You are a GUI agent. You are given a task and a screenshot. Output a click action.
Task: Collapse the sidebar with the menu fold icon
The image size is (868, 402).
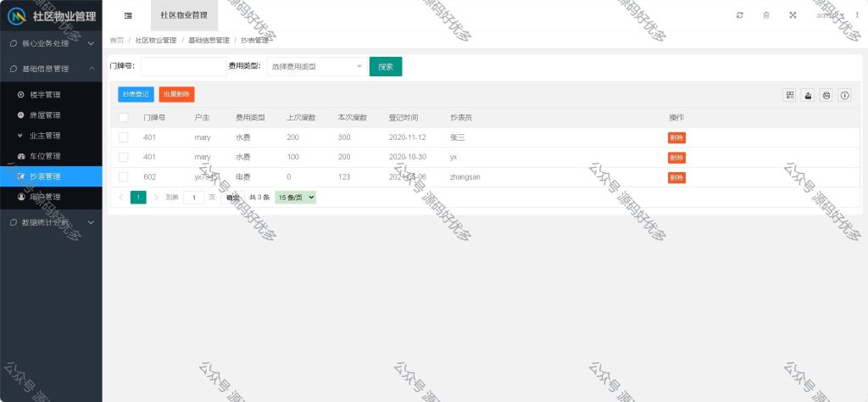click(x=129, y=15)
